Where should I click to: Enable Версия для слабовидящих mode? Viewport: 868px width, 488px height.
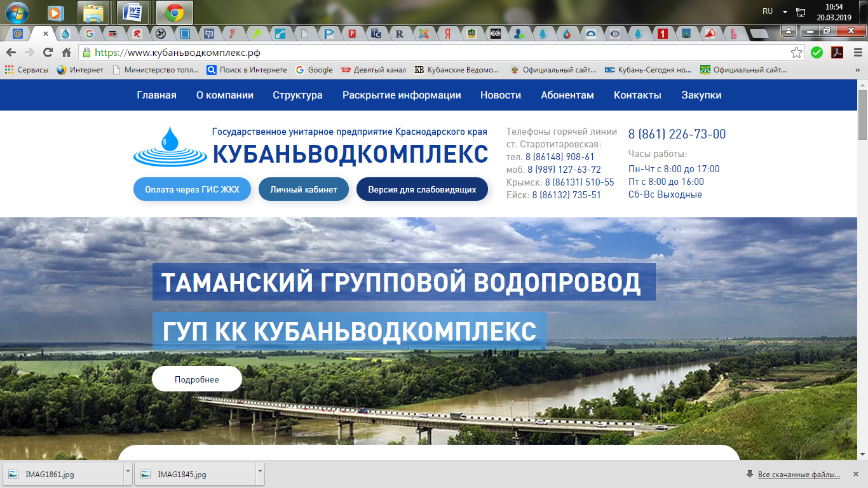(422, 189)
